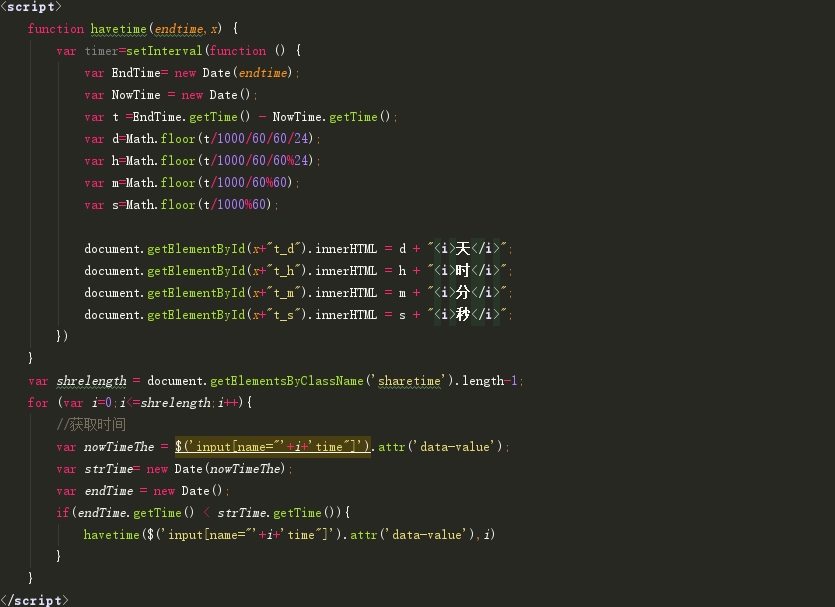
Task: Click the strTime variable declaration
Action: click(x=109, y=469)
